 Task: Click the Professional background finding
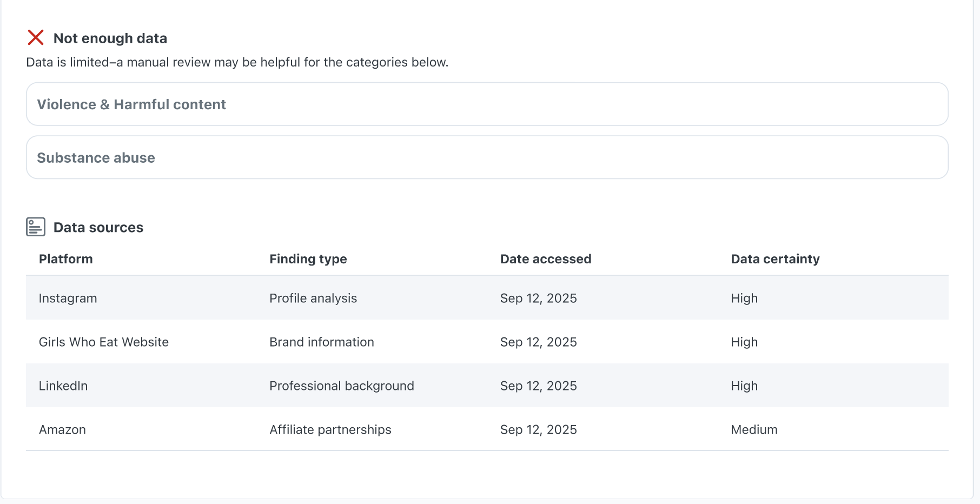click(x=341, y=386)
